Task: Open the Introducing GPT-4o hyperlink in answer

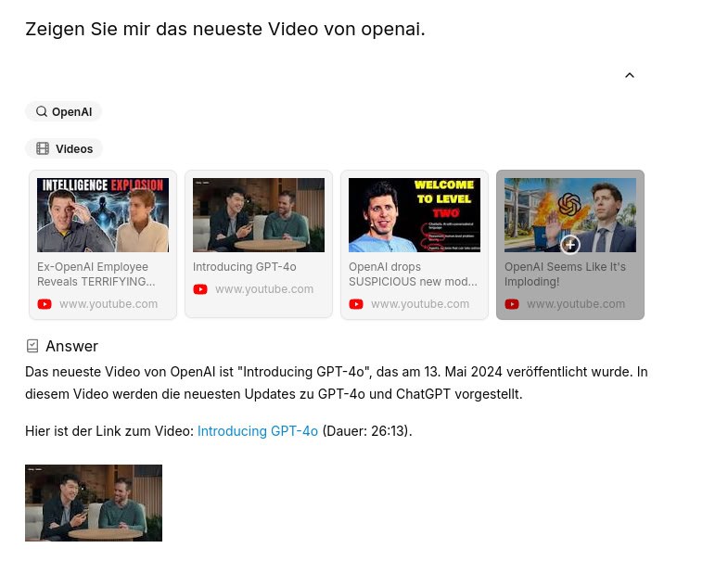Action: click(x=258, y=431)
